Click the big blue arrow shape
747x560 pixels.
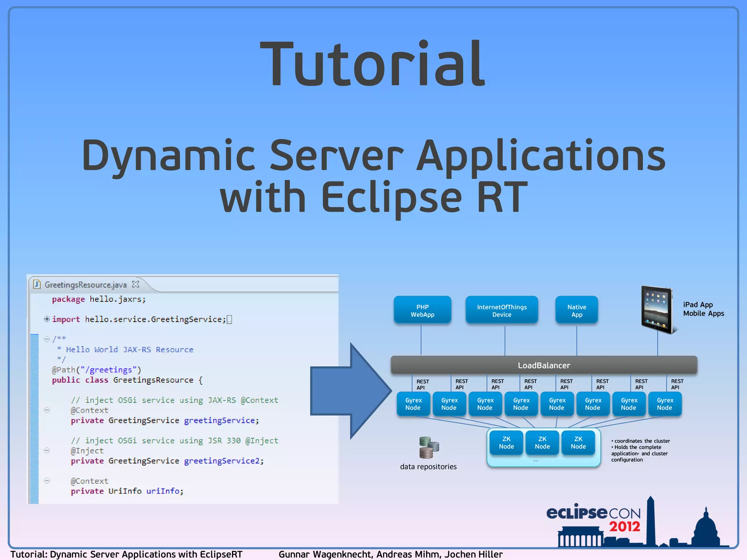(350, 391)
